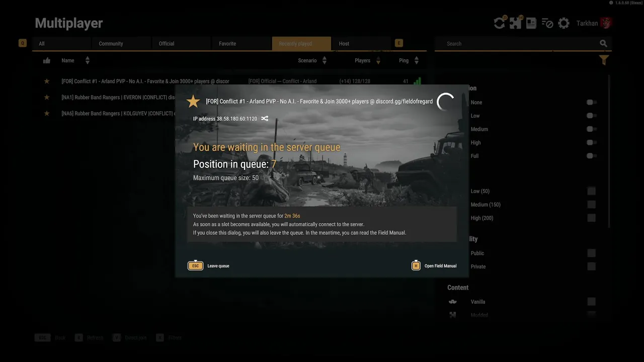Switch to the Host tab
Image resolution: width=644 pixels, height=362 pixels.
tap(361, 44)
